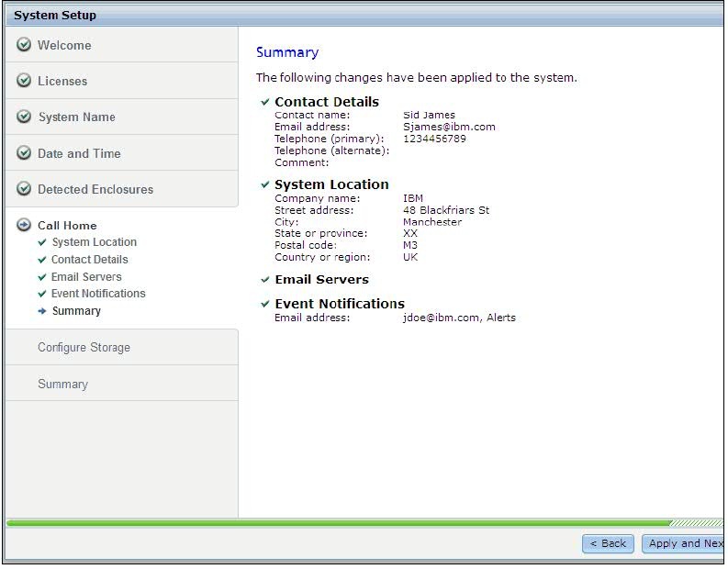Open the Welcome wizard step

click(x=122, y=45)
